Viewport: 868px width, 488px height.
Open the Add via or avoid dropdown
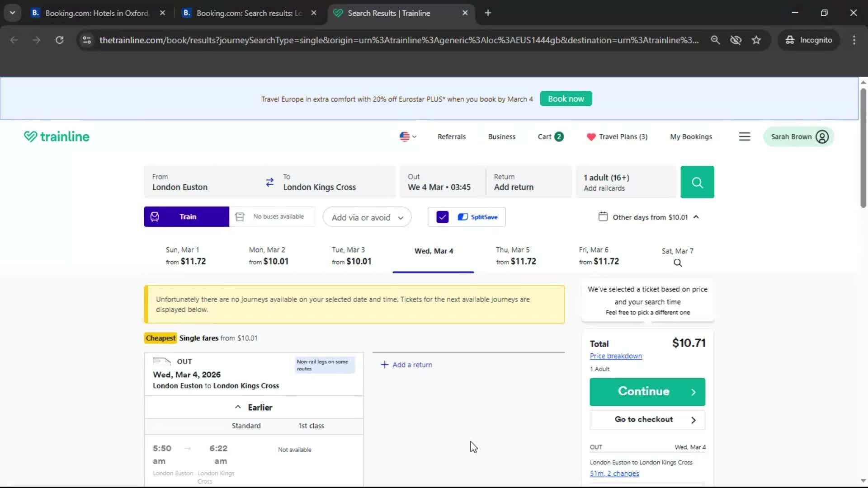point(367,217)
